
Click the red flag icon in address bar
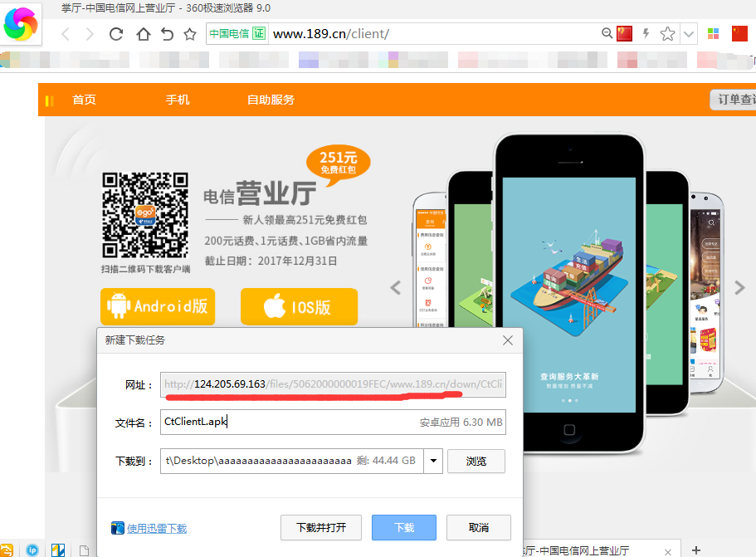click(624, 34)
